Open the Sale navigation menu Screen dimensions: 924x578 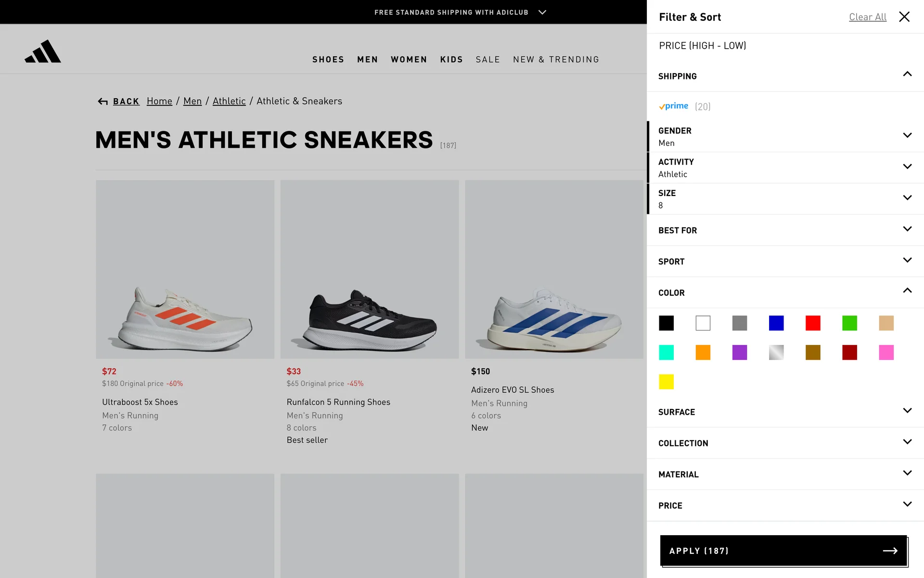click(x=488, y=59)
